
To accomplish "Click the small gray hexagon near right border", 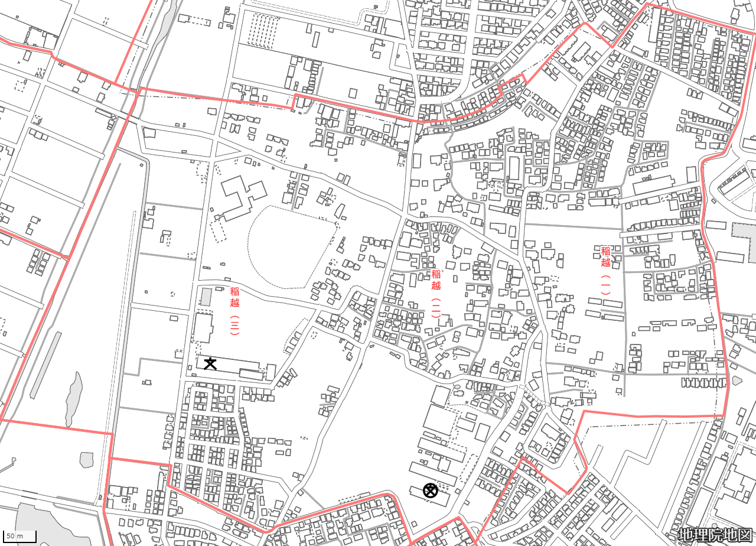I will tap(737, 381).
